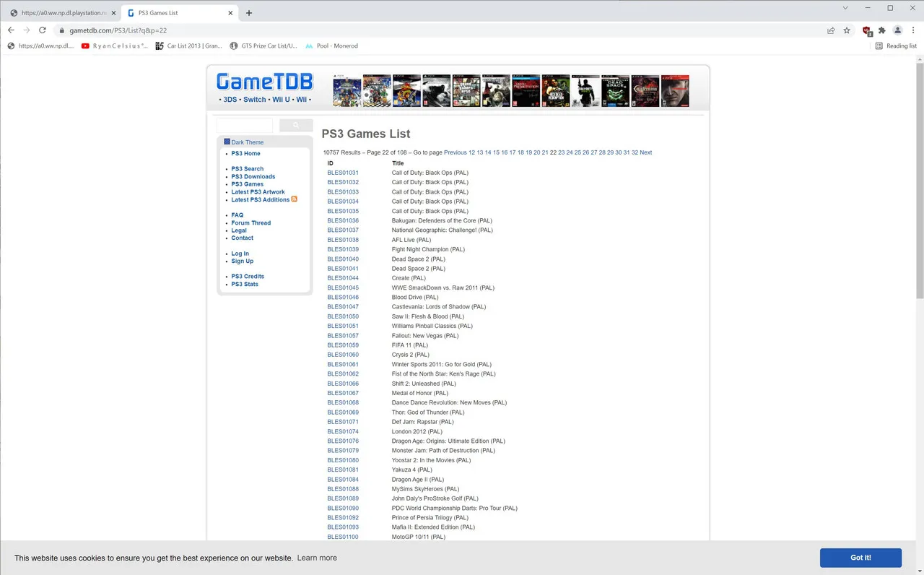Click the Got it! cookie button
This screenshot has height=575, width=924.
click(x=860, y=558)
